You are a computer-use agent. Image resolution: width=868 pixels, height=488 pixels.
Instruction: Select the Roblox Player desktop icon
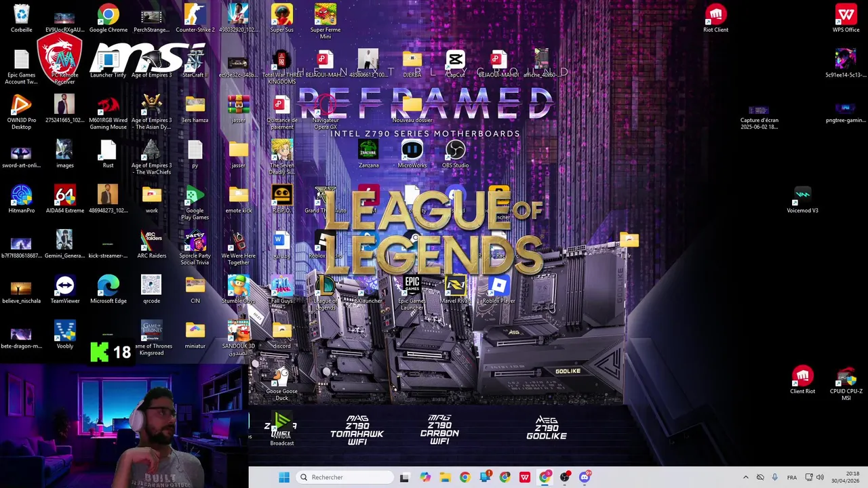click(x=499, y=290)
